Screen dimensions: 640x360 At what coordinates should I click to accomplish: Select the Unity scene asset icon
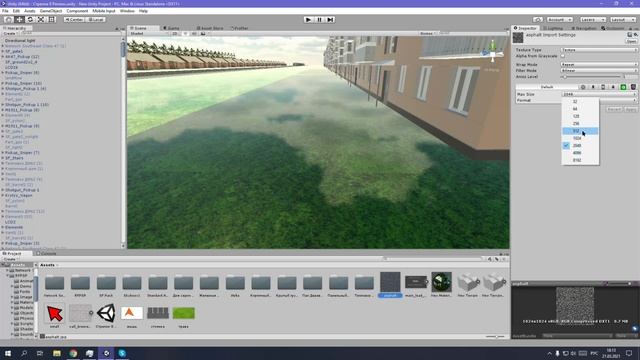106,313
